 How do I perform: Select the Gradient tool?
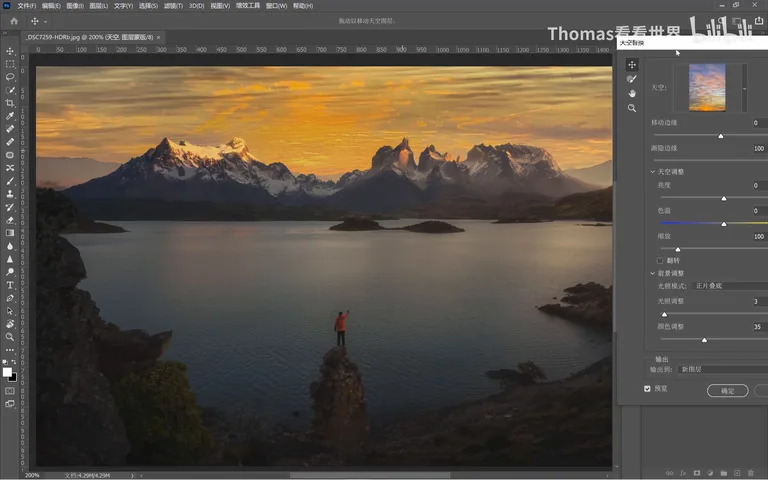[x=10, y=233]
